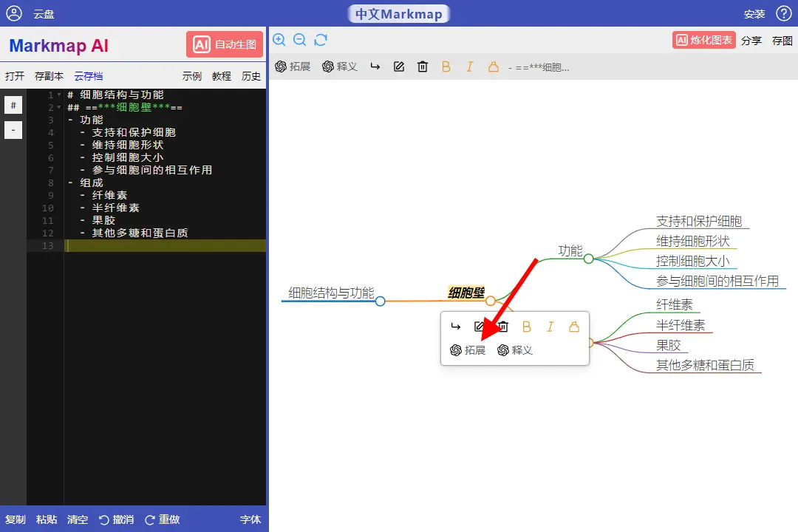798x532 pixels.
Task: Click 拓展 in the top toolbar
Action: tap(293, 66)
